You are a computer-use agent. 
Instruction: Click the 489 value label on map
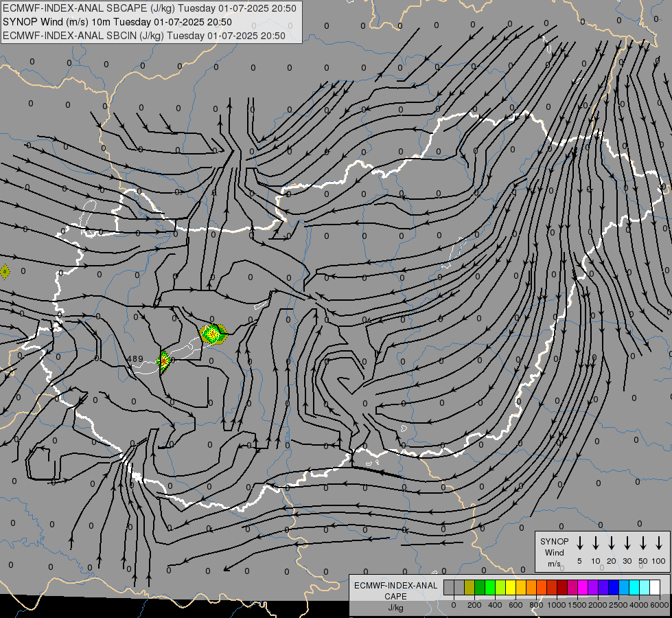tap(135, 359)
